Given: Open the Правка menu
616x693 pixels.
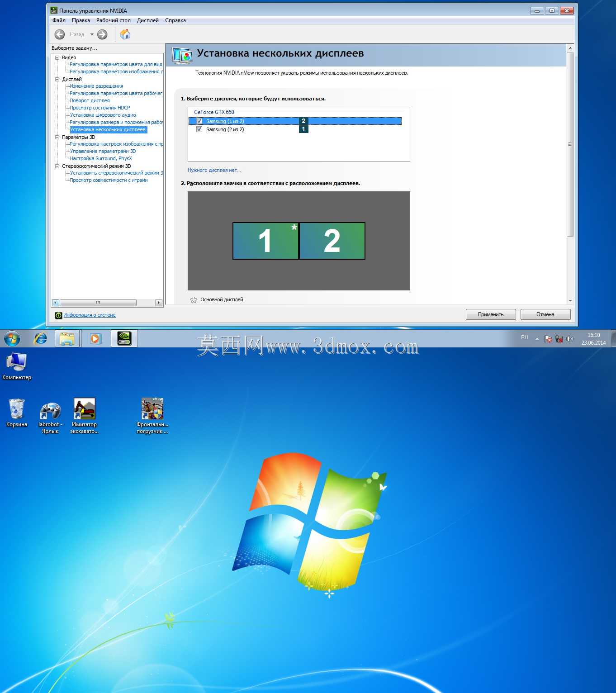Looking at the screenshot, I should point(81,20).
